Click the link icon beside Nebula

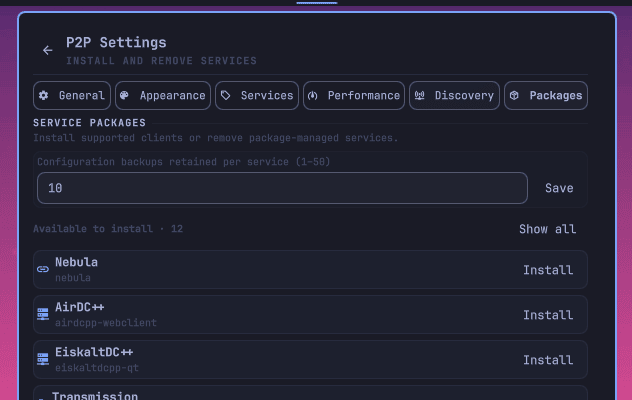(x=43, y=269)
